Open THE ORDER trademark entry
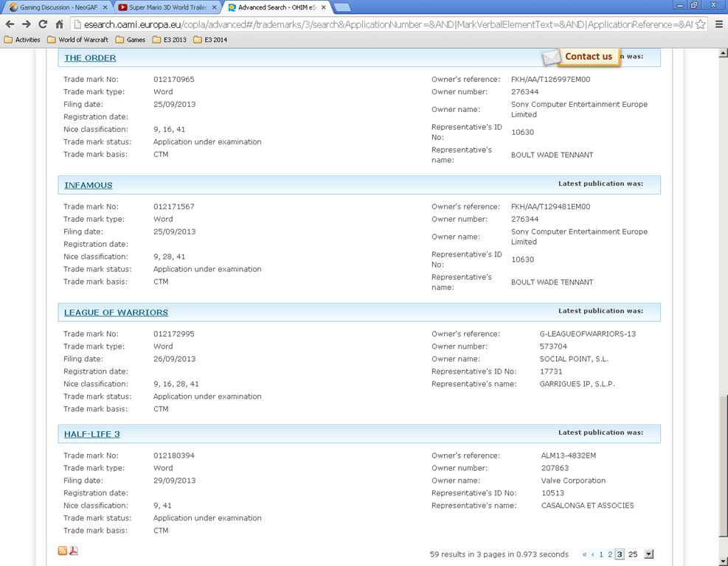 (x=90, y=57)
